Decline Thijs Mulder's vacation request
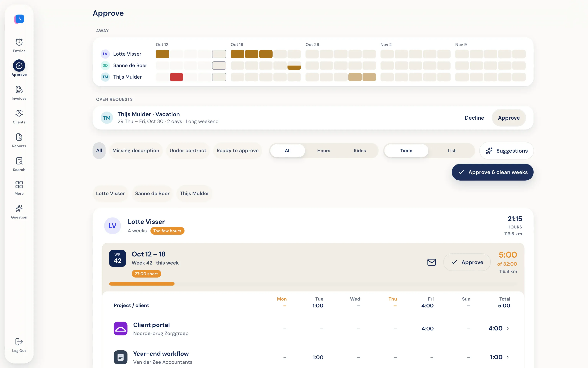This screenshot has width=588, height=368. click(474, 118)
